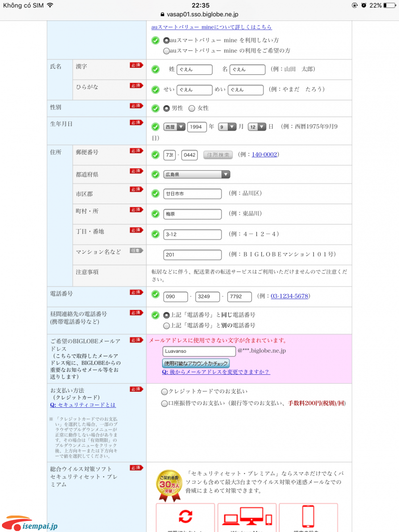Click the phone field containing 7792
This screenshot has height=532, width=399.
click(x=239, y=296)
